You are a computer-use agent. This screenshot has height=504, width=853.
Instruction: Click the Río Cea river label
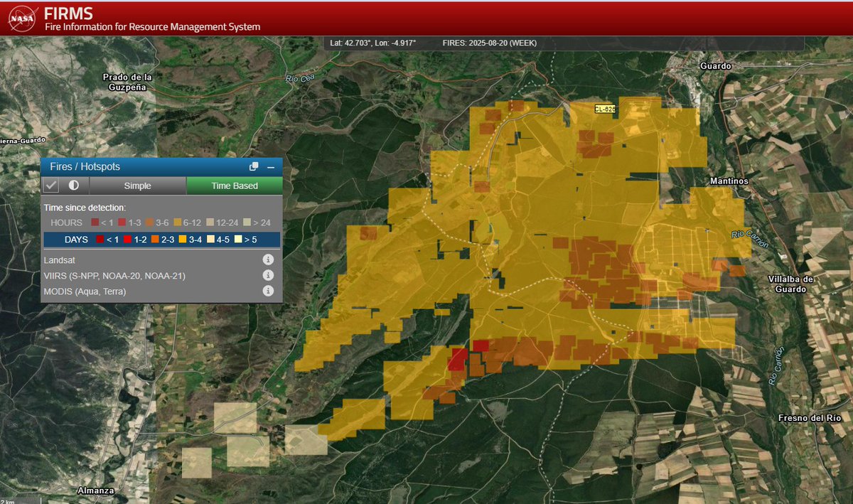pos(299,79)
